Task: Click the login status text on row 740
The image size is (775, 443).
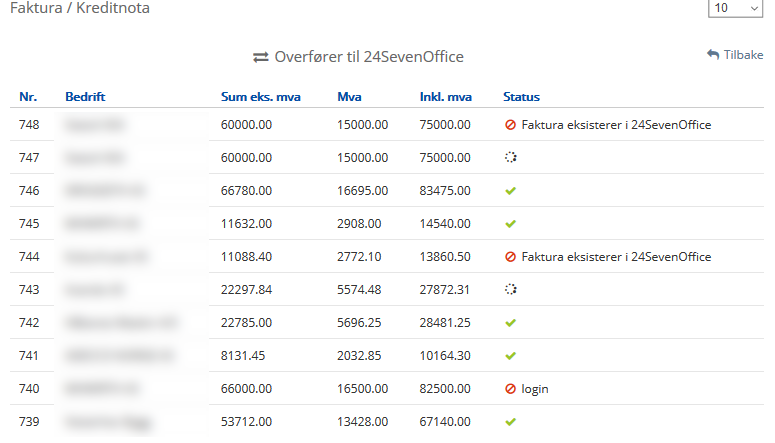Action: tap(535, 389)
